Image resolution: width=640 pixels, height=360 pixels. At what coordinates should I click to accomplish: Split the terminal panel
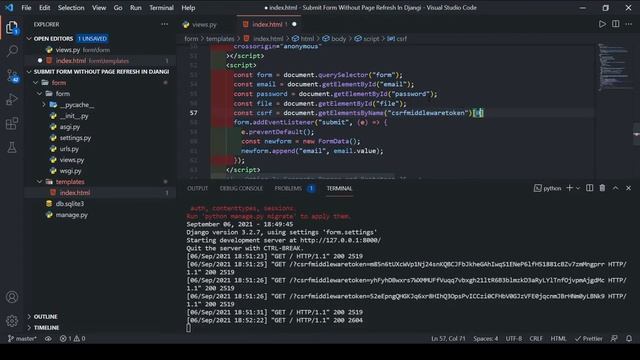[589, 188]
